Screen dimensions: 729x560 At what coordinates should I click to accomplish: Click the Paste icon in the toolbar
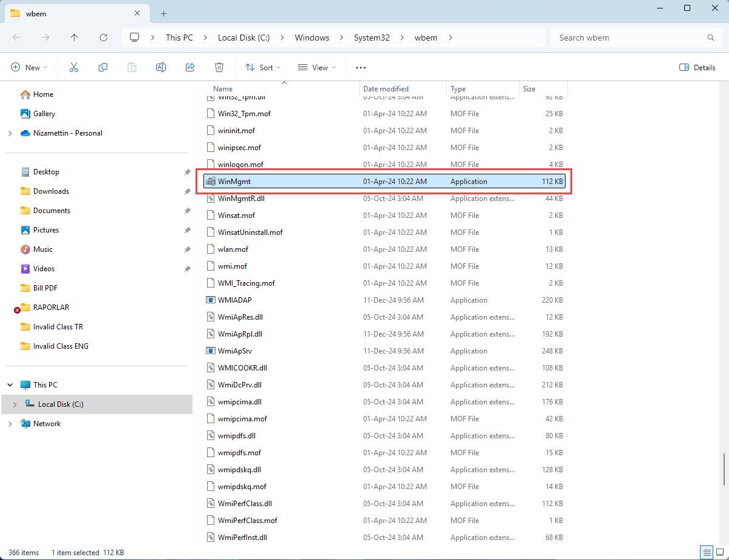pyautogui.click(x=132, y=67)
